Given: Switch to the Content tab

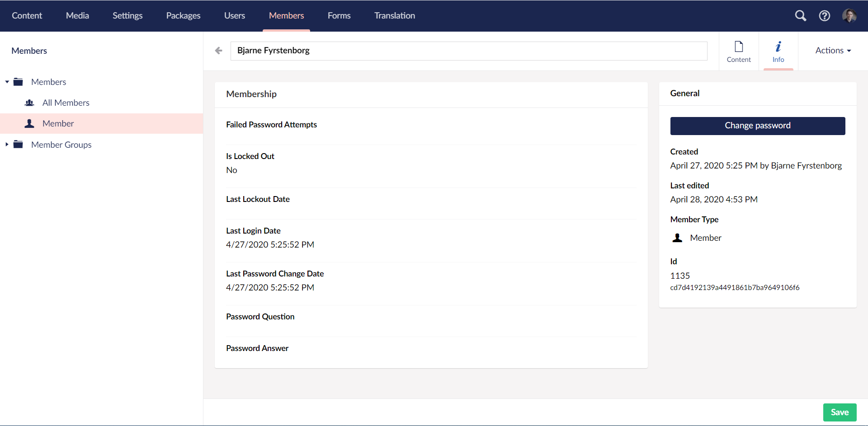Looking at the screenshot, I should tap(739, 51).
